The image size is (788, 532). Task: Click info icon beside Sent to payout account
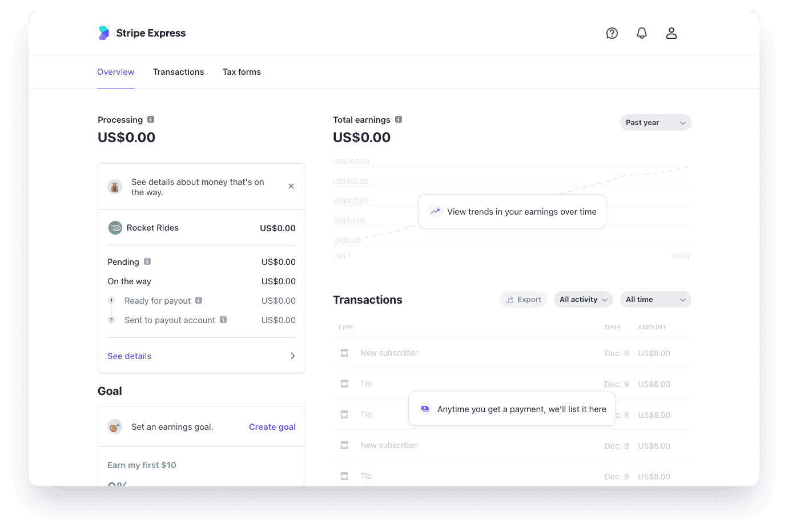pyautogui.click(x=223, y=320)
